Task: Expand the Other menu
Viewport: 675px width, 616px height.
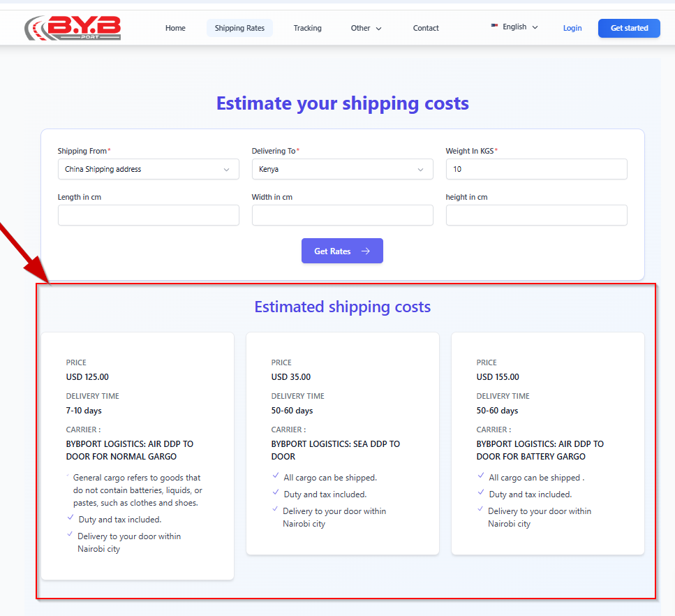Action: click(x=366, y=28)
